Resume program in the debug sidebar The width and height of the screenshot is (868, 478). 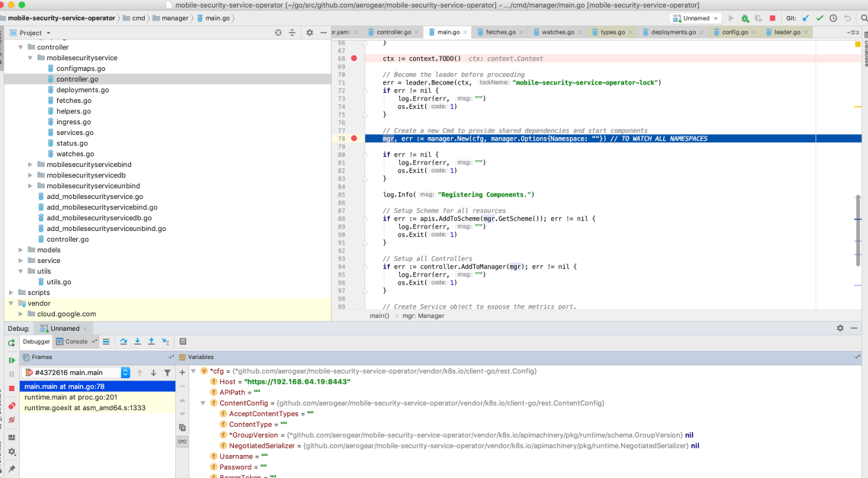point(11,360)
